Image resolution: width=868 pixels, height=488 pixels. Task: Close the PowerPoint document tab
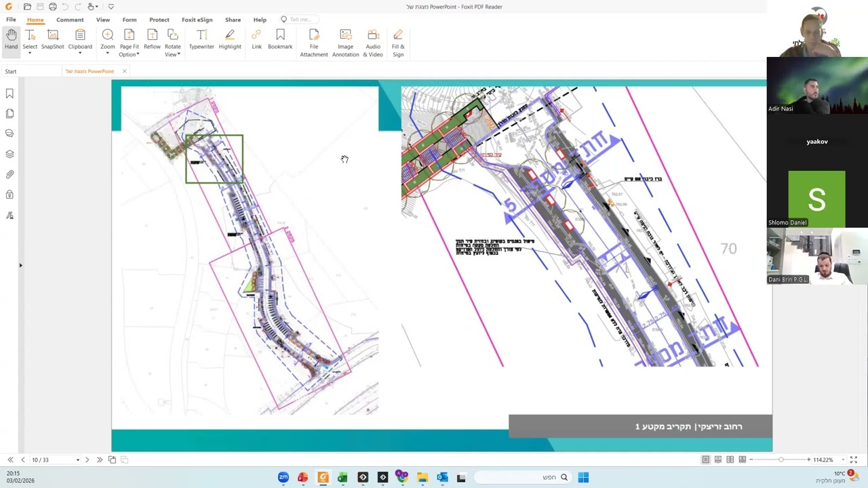click(x=124, y=71)
